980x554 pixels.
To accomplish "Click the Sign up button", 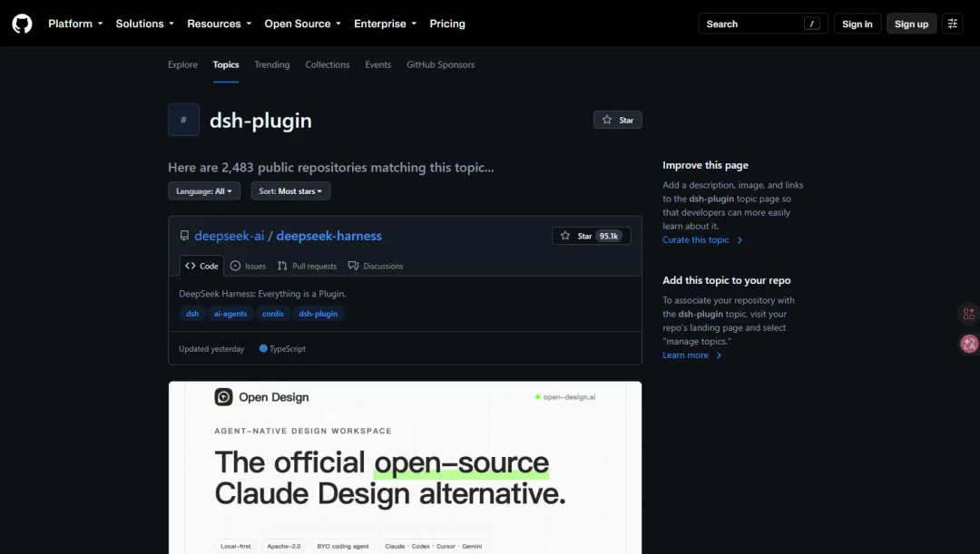I will point(911,24).
